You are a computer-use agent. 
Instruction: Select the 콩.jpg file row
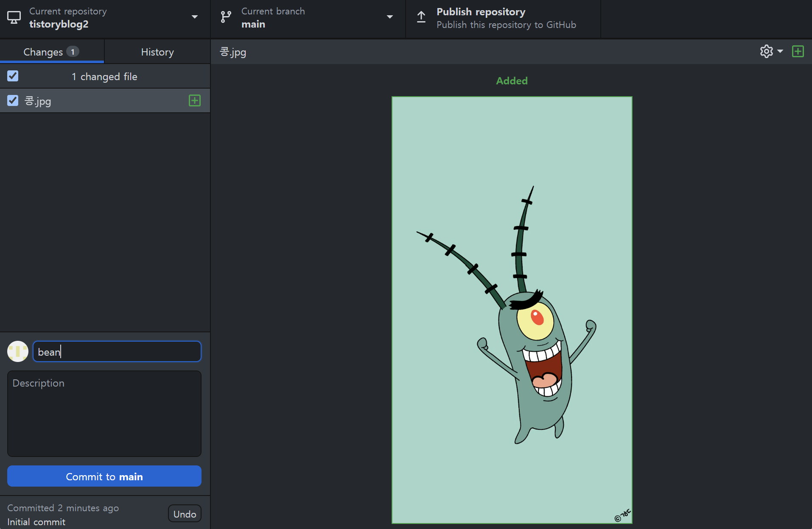tap(105, 100)
